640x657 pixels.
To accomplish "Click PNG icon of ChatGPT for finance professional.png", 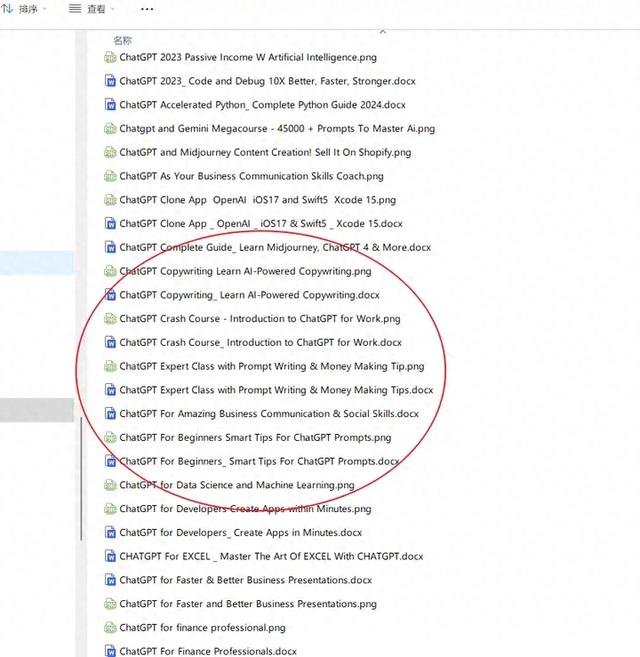I will (x=110, y=627).
